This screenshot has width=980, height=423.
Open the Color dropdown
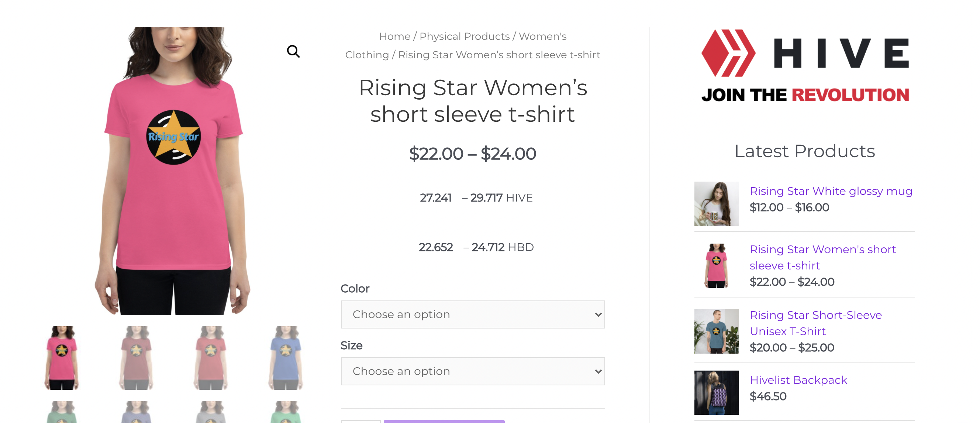point(473,314)
